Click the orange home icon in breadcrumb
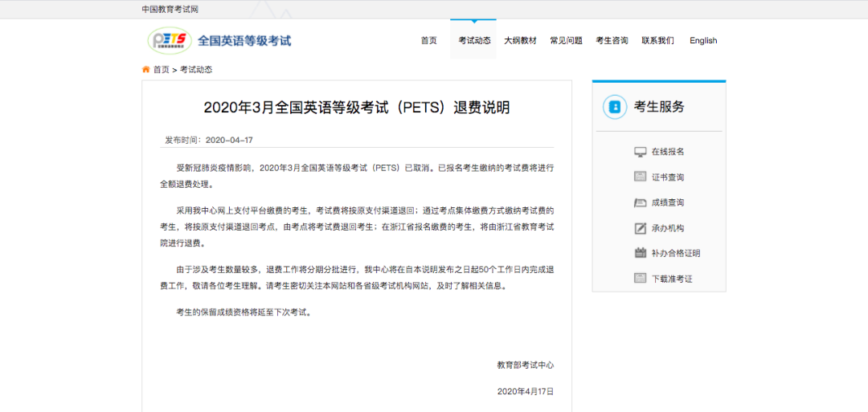This screenshot has width=868, height=412. (x=146, y=70)
